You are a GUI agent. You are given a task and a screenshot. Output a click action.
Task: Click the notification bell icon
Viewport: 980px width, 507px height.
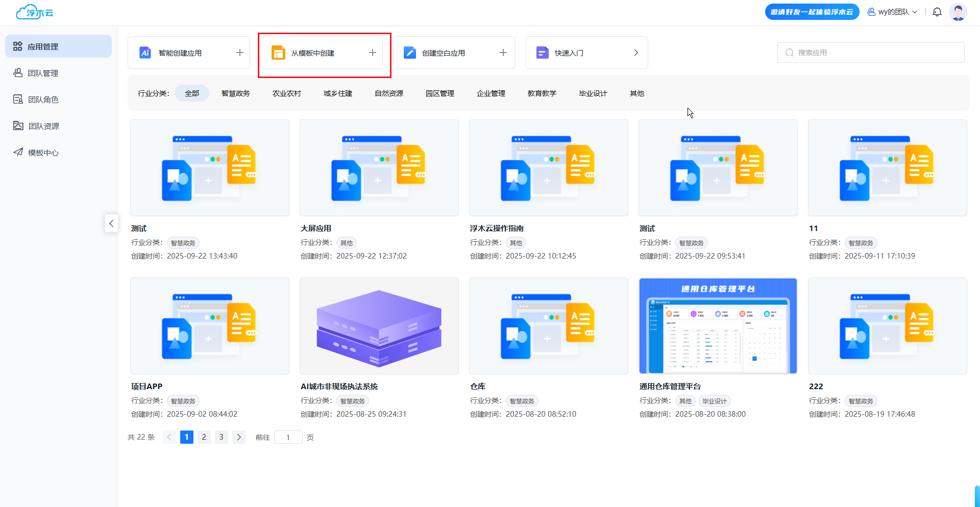(937, 12)
